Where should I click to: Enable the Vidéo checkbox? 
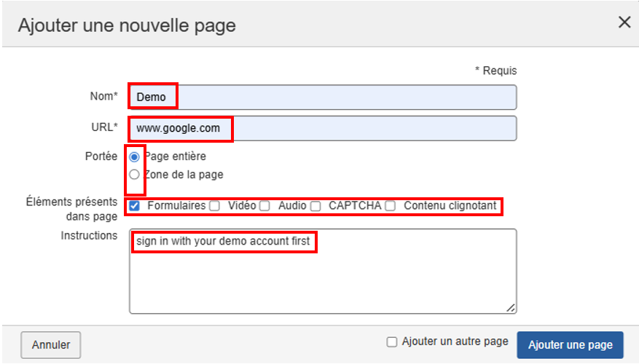[215, 206]
